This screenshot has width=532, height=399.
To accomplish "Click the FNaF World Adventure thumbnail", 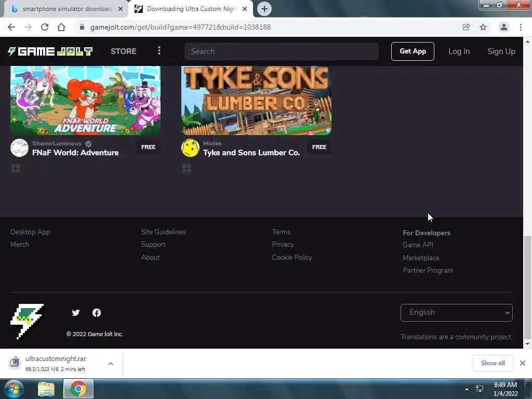I will 86,100.
